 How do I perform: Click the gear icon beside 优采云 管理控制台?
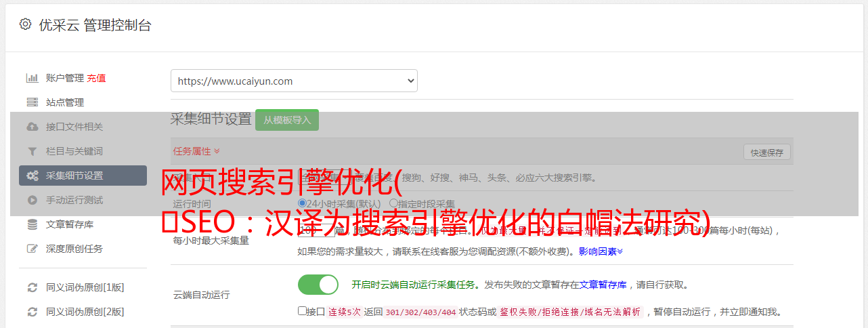point(26,24)
